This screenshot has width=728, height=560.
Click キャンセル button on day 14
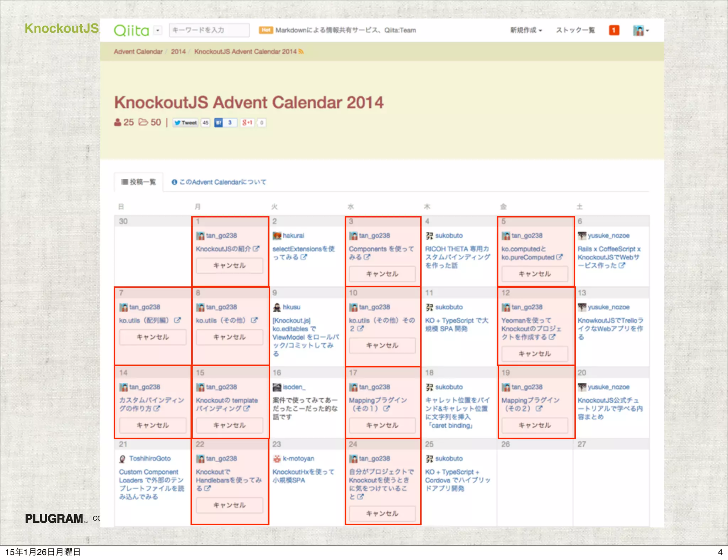(x=153, y=425)
